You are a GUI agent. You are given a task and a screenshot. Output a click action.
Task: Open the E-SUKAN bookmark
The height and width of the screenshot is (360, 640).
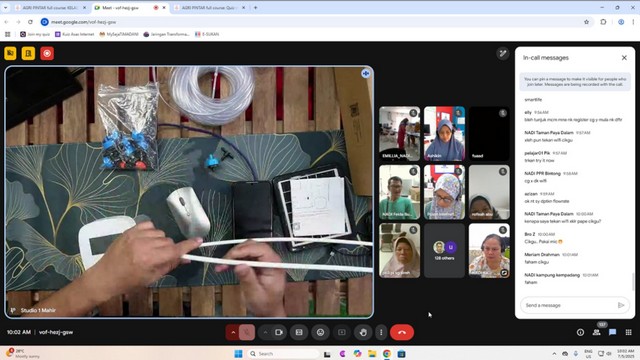(x=207, y=34)
